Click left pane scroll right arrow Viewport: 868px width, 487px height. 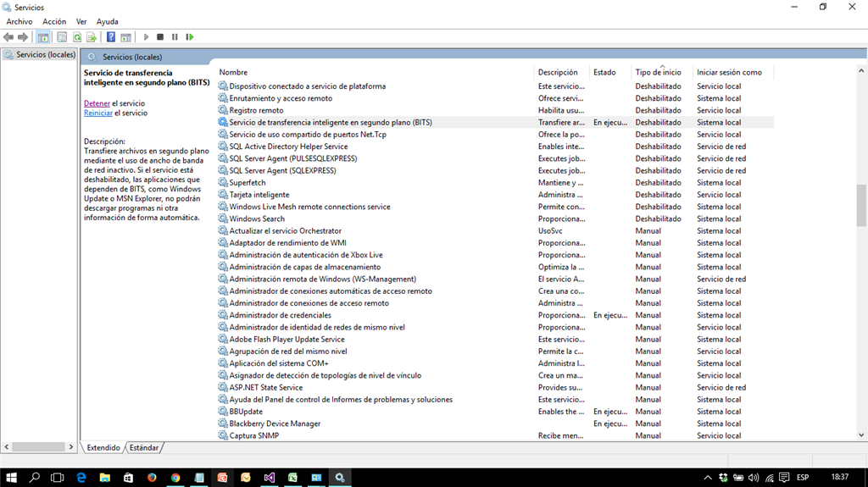(x=71, y=446)
